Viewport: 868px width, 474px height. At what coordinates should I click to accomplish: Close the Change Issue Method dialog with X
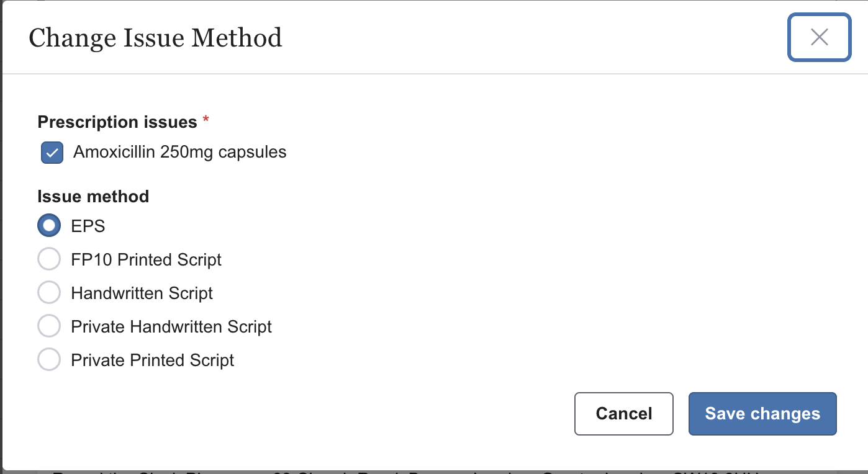coord(819,38)
